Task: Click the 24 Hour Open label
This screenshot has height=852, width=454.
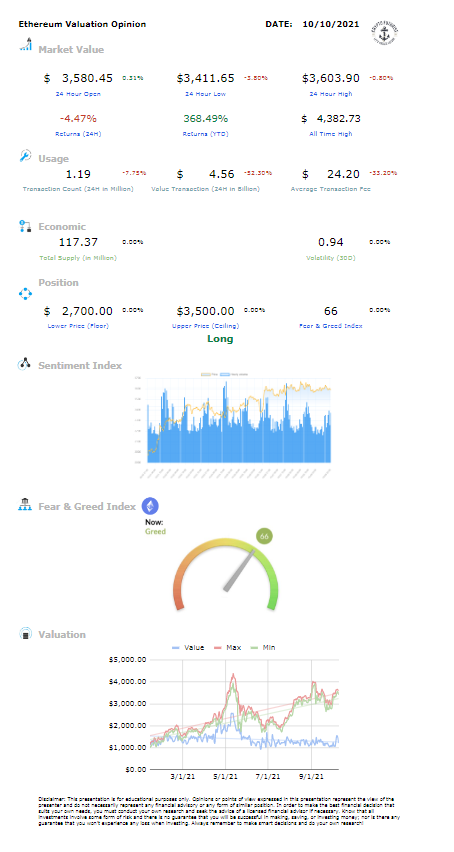Action: click(x=78, y=94)
